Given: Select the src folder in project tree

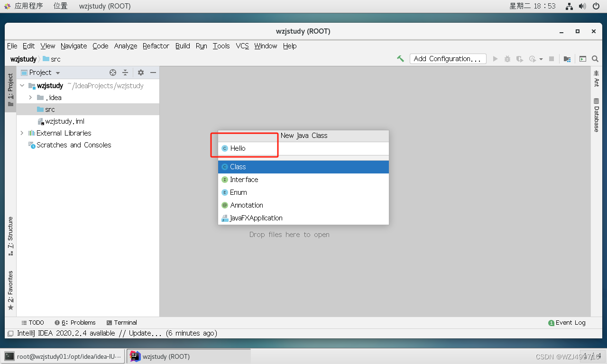Looking at the screenshot, I should coord(88,109).
